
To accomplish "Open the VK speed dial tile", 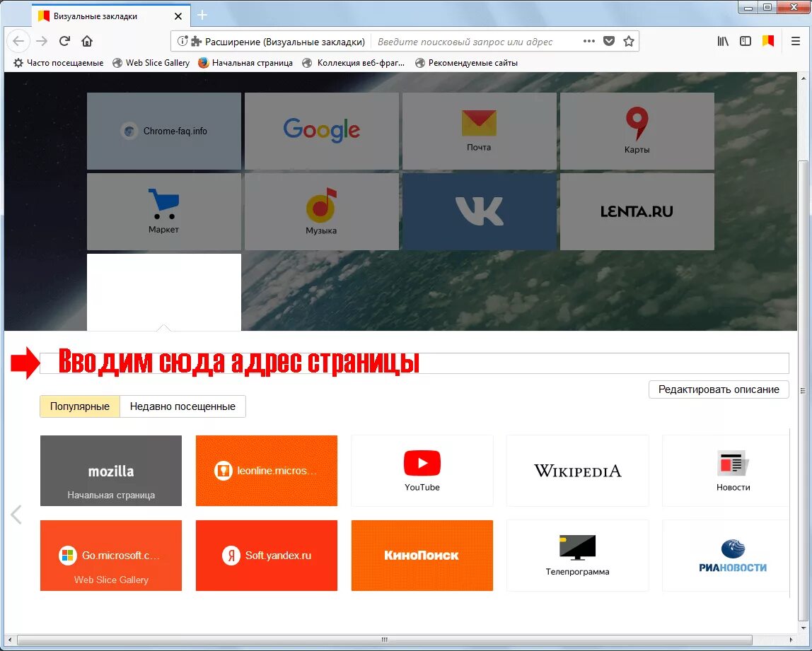I will tap(480, 211).
